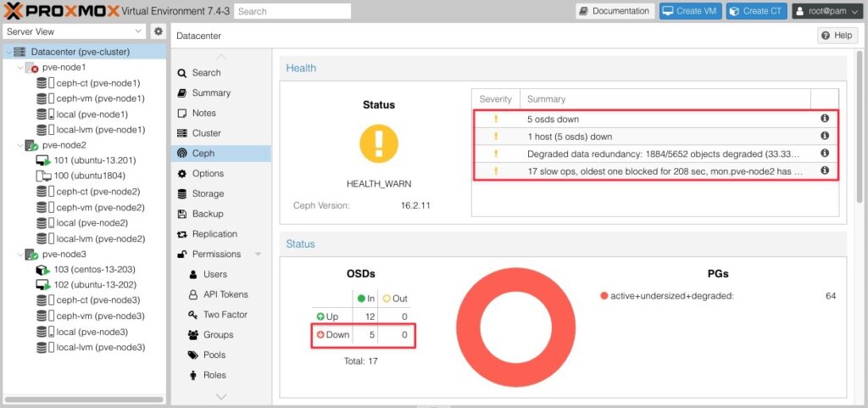The image size is (868, 408).
Task: Open the Summary menu item
Action: (x=221, y=93)
